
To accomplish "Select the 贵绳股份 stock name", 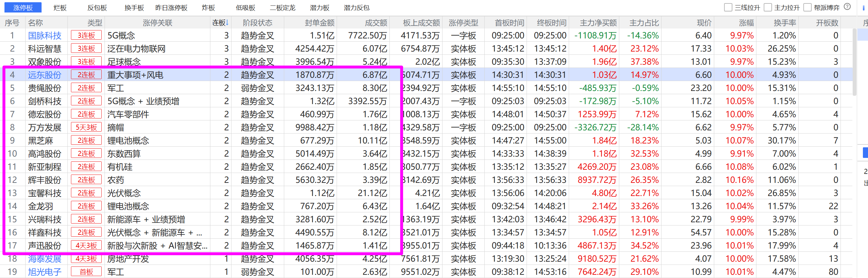I will coord(44,88).
